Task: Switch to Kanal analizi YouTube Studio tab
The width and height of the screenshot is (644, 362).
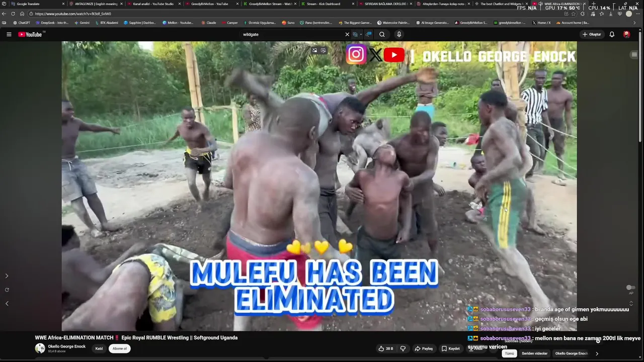Action: point(153,4)
